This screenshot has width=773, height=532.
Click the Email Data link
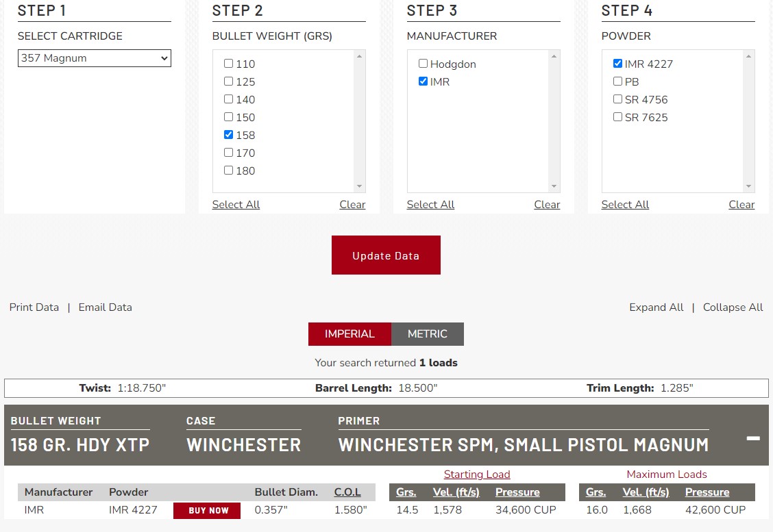click(105, 307)
